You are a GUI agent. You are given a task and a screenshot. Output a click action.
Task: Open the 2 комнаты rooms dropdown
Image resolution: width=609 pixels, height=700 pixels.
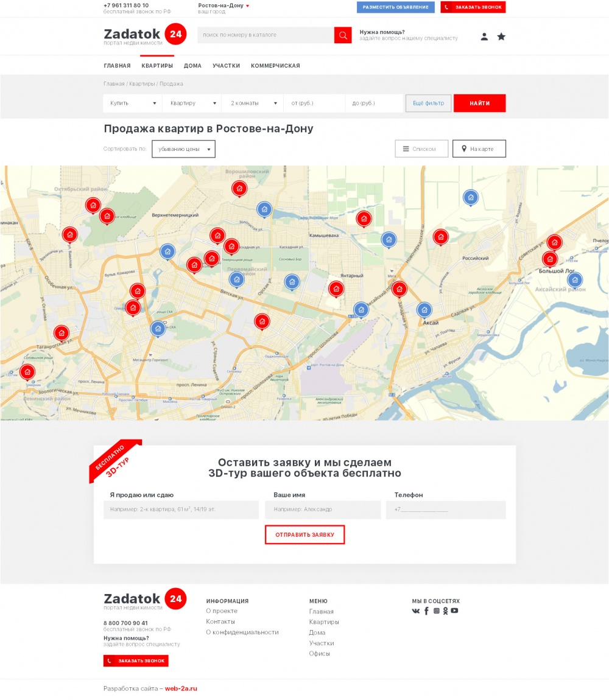(x=253, y=103)
